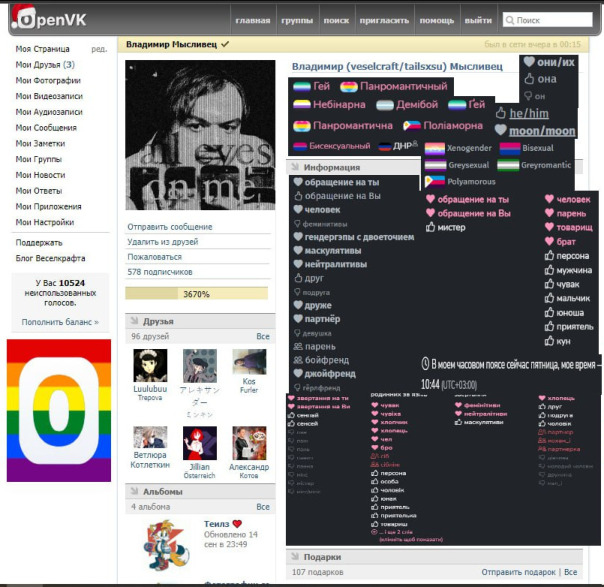Open Мои Видеозаписи
The image size is (604, 587).
49,96
